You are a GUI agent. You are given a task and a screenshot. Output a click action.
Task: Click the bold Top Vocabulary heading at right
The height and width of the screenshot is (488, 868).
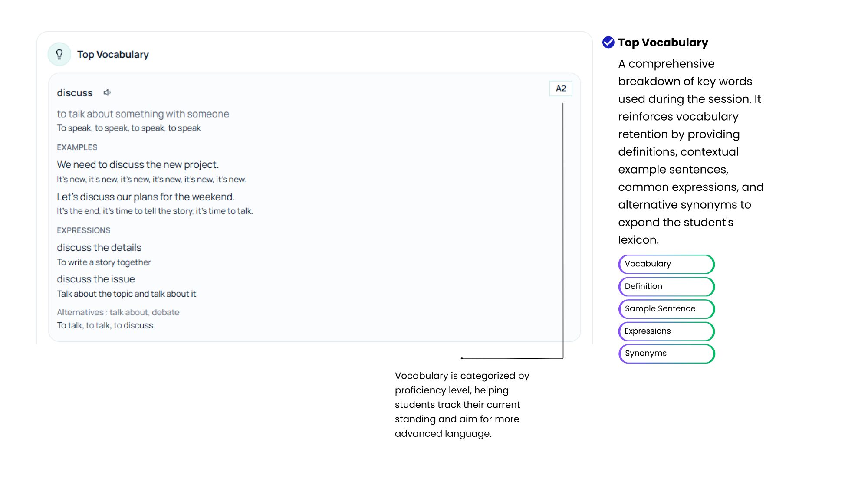[x=663, y=43]
